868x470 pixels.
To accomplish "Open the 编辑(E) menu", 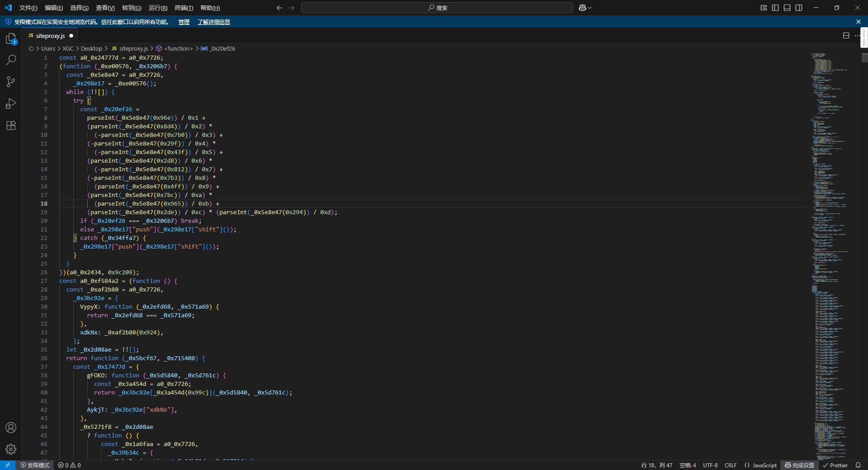I will (54, 8).
